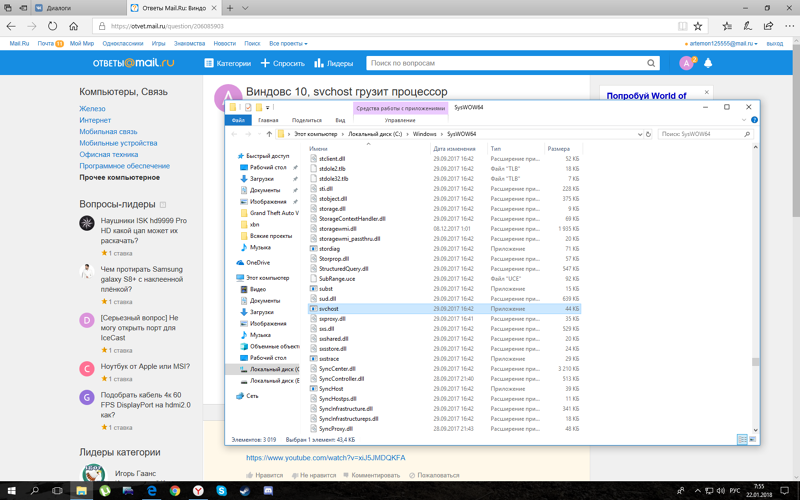This screenshot has height=500, width=800.
Task: Open the browser tab list chevron
Action: tap(245, 8)
